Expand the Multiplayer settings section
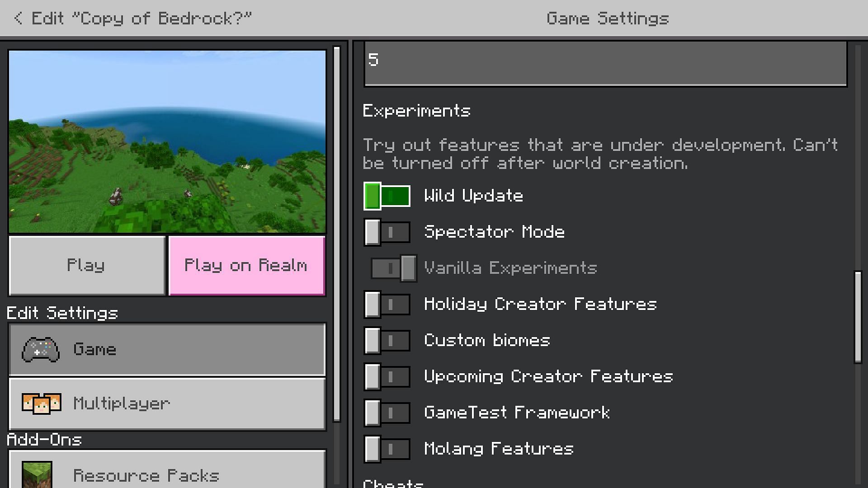This screenshot has width=868, height=488. click(166, 404)
